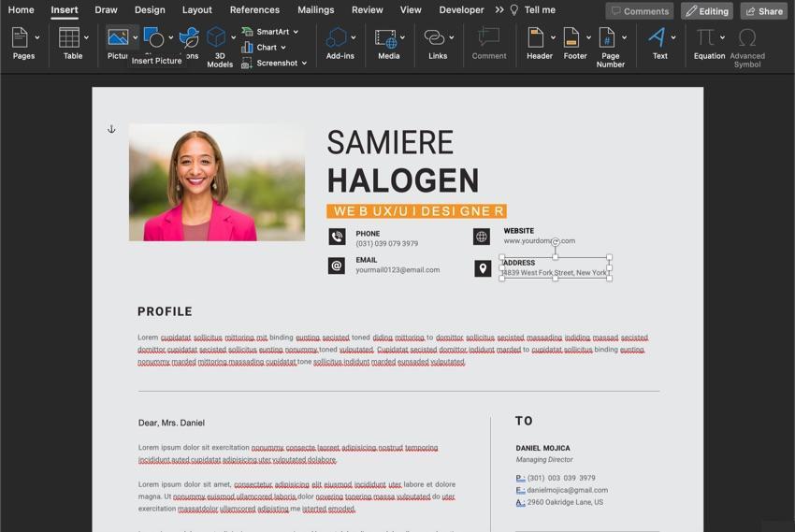Switch to the View tab

pyautogui.click(x=411, y=9)
